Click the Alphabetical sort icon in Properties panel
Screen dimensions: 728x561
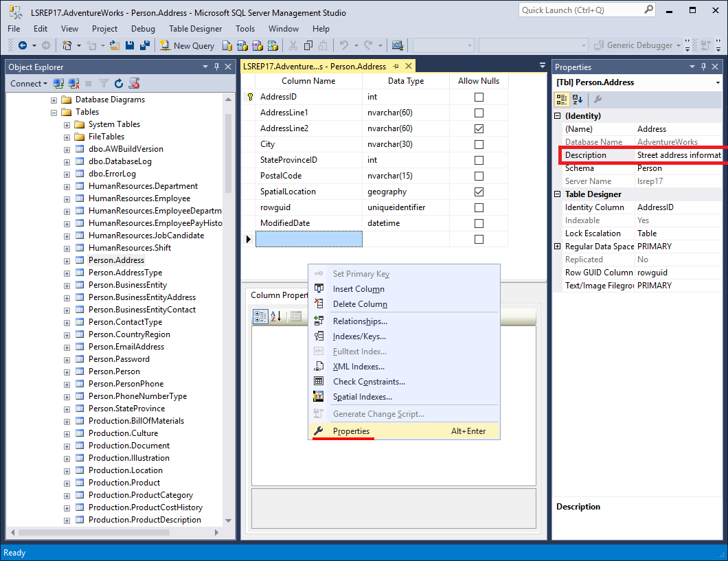578,100
